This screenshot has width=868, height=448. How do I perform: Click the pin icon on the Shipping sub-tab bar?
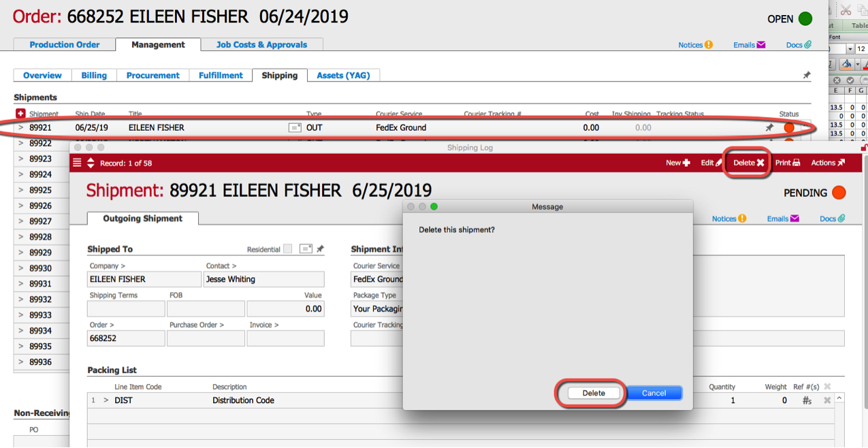click(x=807, y=75)
